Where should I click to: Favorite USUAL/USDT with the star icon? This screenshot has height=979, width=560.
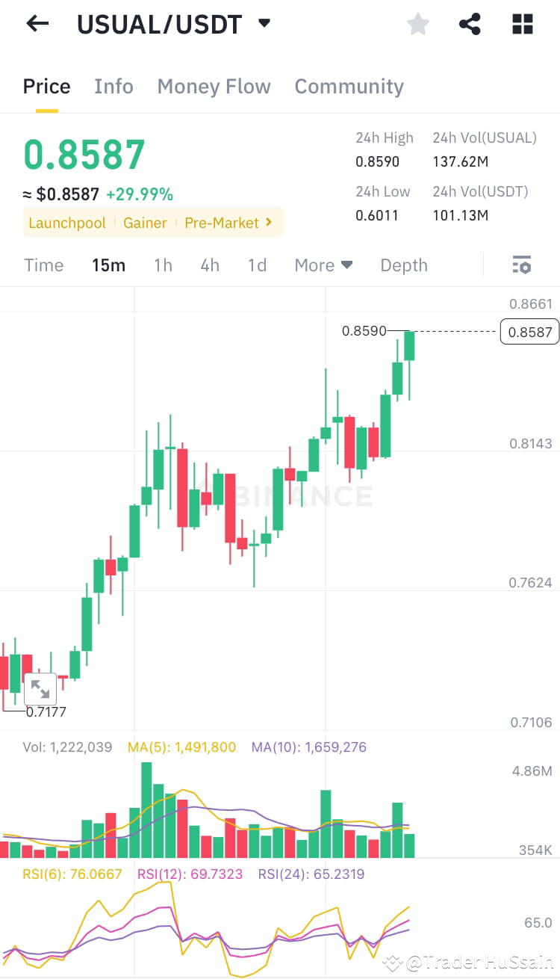coord(417,23)
